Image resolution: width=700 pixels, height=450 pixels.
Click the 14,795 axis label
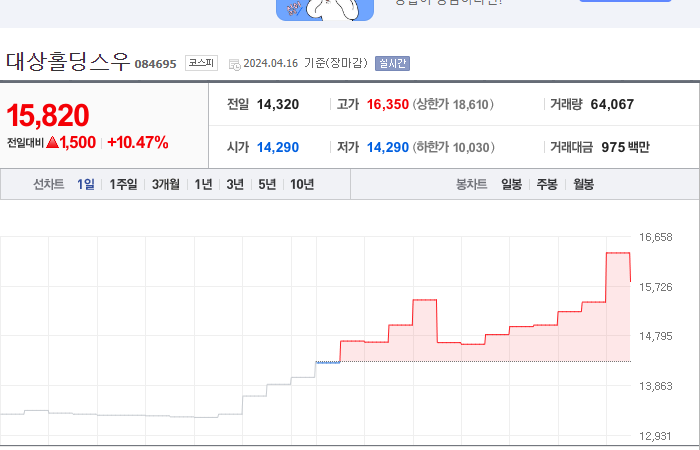[x=655, y=336]
